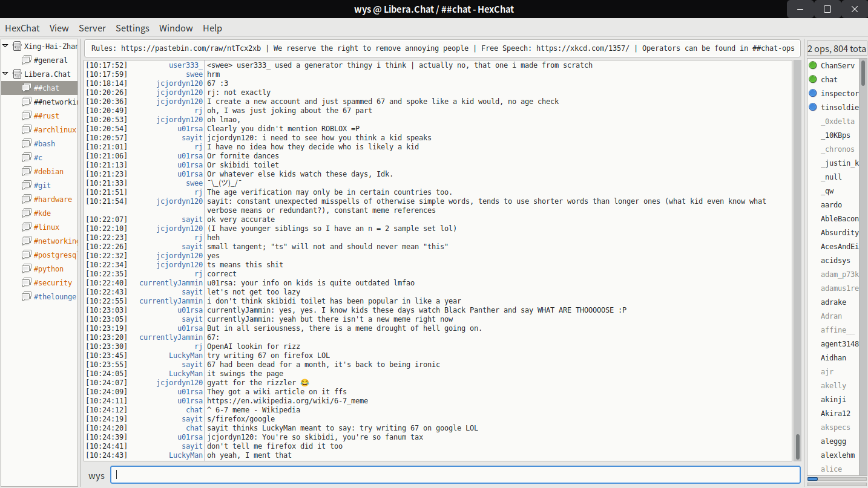Switch to the #thelounge channel
The width and height of the screenshot is (868, 488).
tap(55, 296)
